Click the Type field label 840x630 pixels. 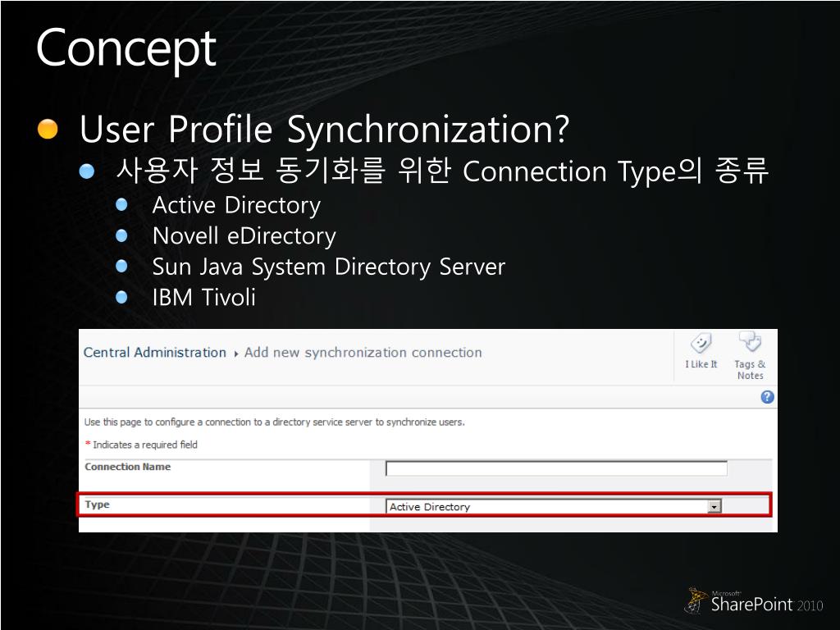[97, 504]
